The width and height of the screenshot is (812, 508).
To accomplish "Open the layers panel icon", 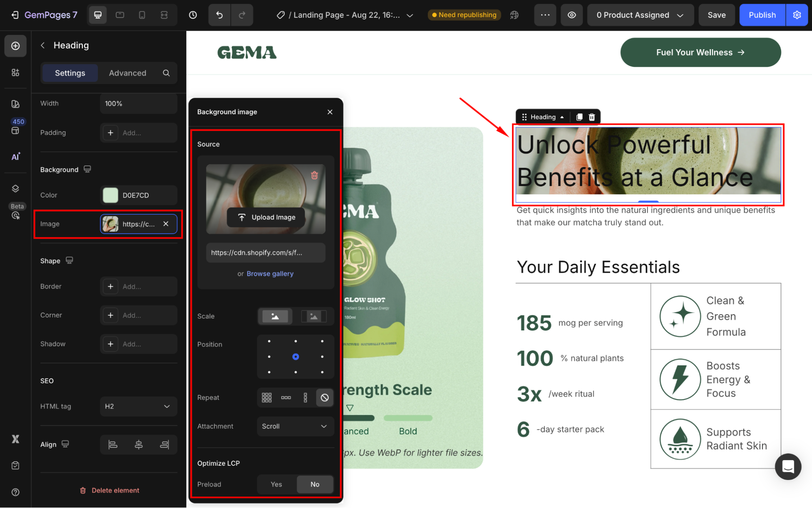I will [15, 189].
